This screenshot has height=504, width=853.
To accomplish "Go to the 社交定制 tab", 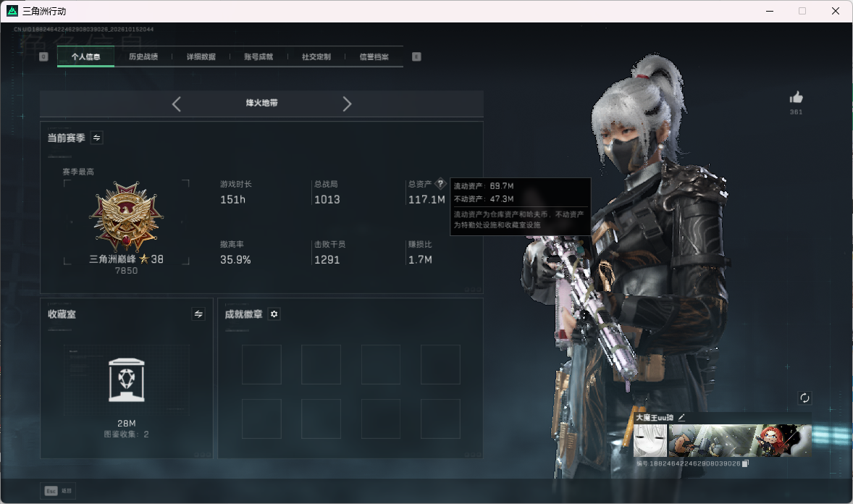I will (316, 56).
